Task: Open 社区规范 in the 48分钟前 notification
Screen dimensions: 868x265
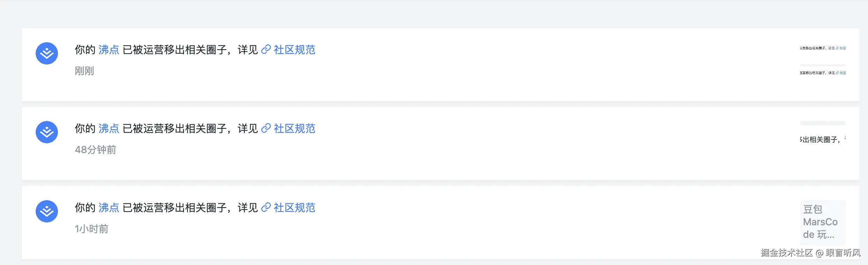Action: pos(294,129)
